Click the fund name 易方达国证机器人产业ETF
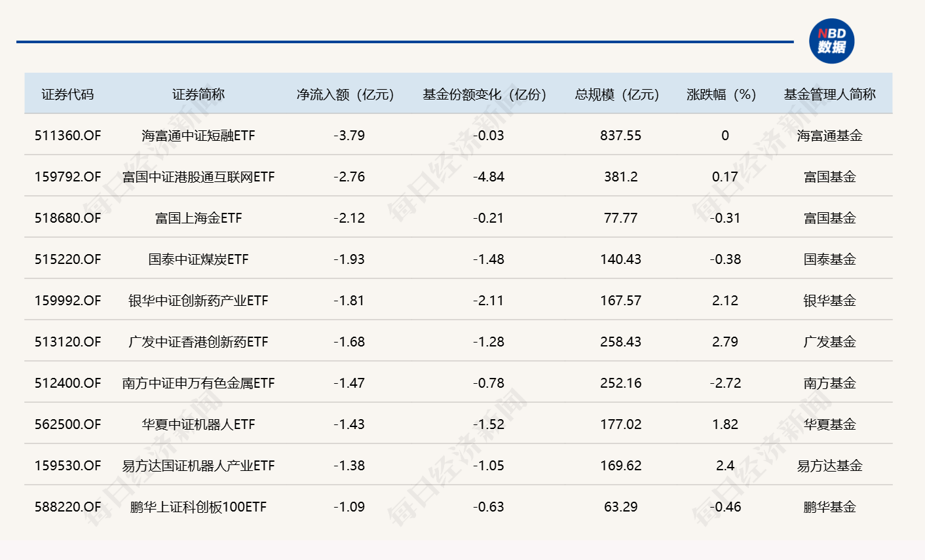925x560 pixels. [198, 466]
